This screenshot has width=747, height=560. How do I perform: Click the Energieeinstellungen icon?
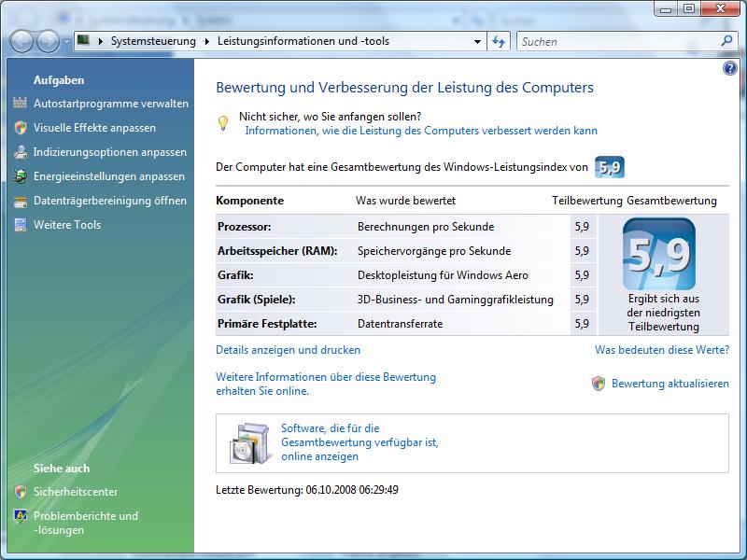pyautogui.click(x=20, y=176)
